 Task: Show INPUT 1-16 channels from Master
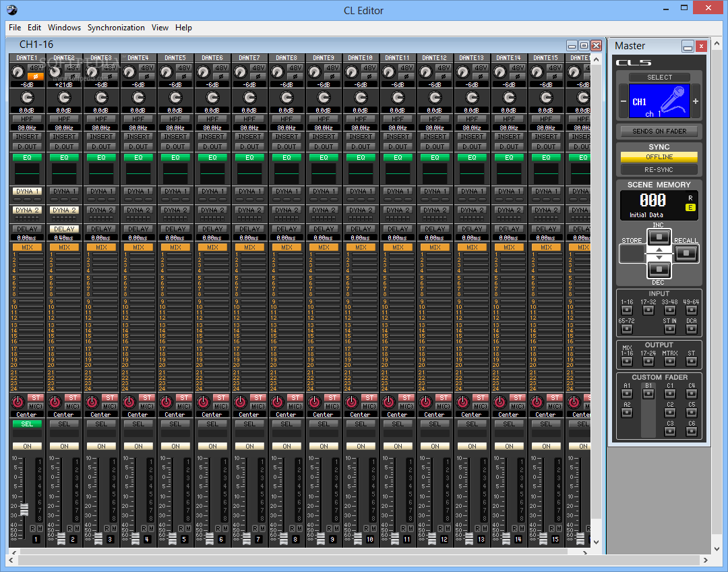627,310
